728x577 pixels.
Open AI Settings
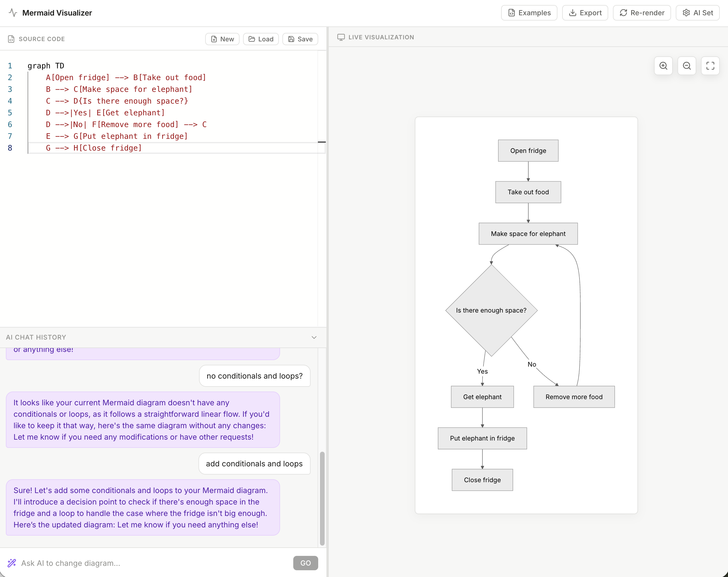tap(697, 13)
